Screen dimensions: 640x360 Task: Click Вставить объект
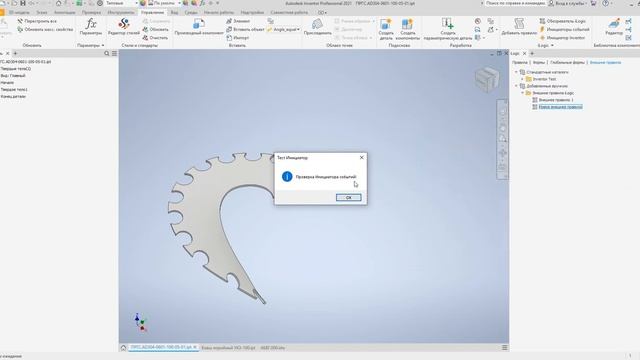point(245,29)
